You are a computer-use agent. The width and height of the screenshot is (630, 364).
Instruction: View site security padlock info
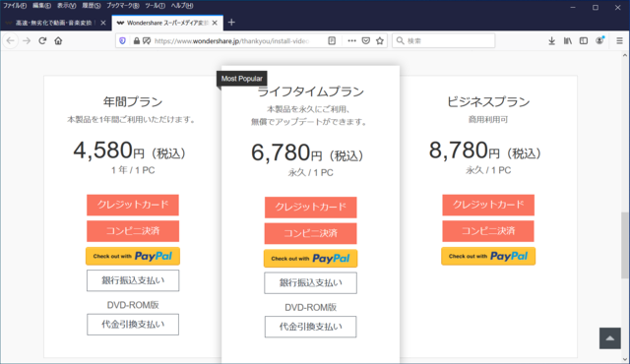tap(137, 41)
